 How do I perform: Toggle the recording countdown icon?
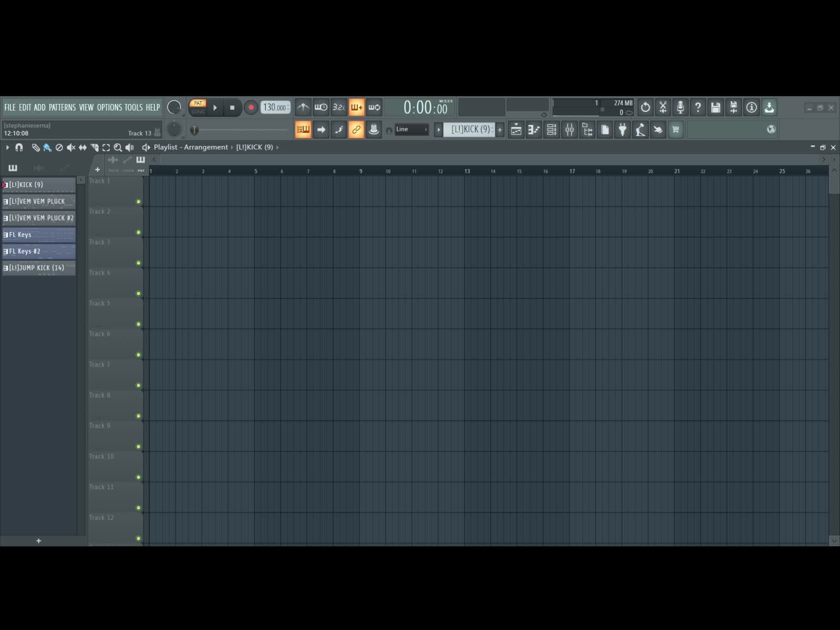pos(339,108)
